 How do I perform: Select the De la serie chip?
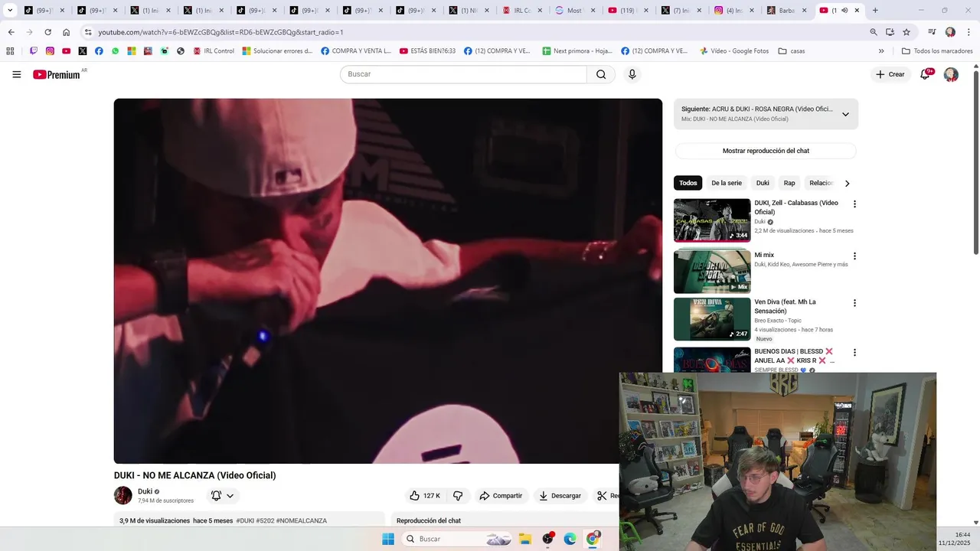(x=727, y=183)
